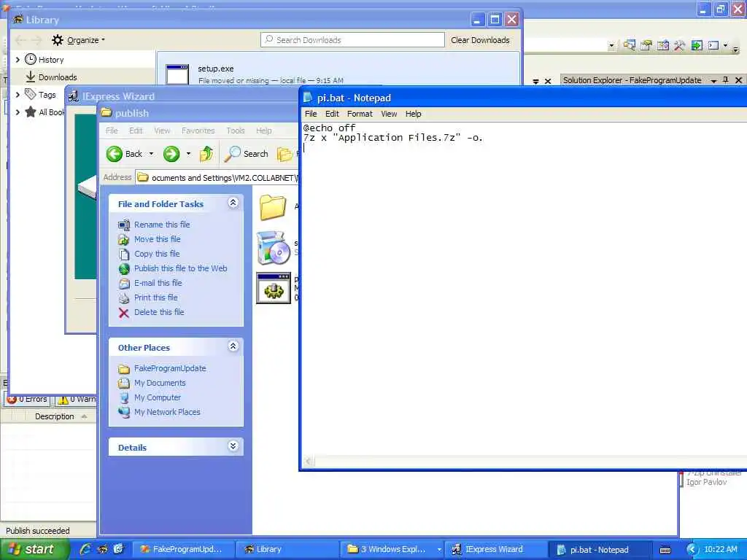
Task: Expand the History item in Library
Action: [18, 60]
